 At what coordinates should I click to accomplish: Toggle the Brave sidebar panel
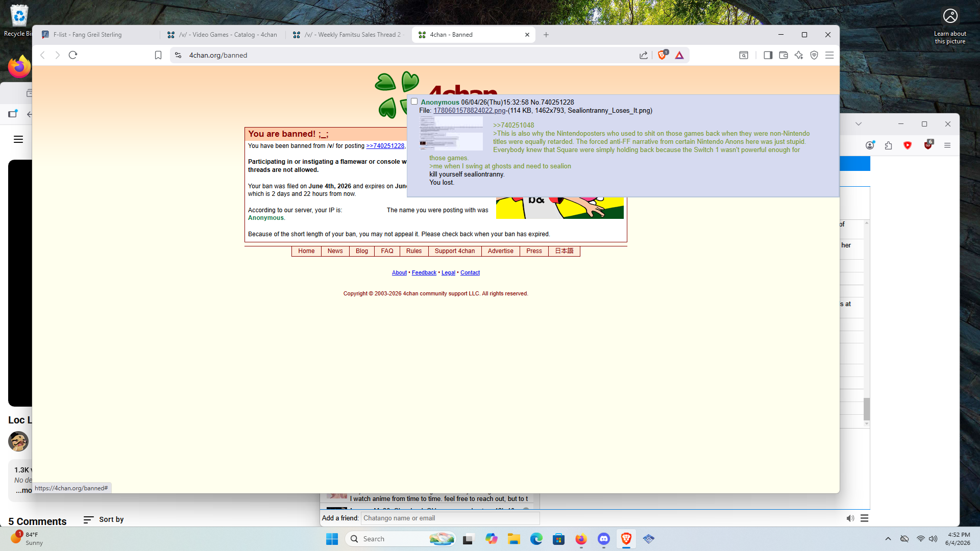(768, 55)
